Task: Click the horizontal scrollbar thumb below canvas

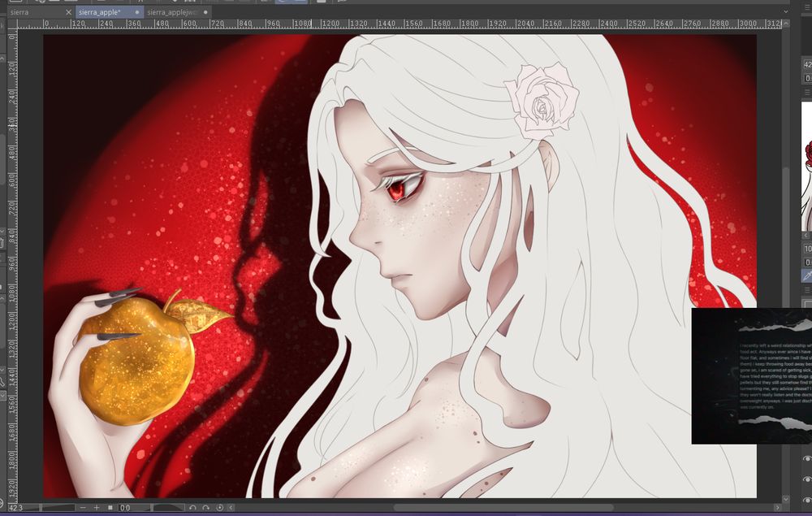Action: (504, 508)
